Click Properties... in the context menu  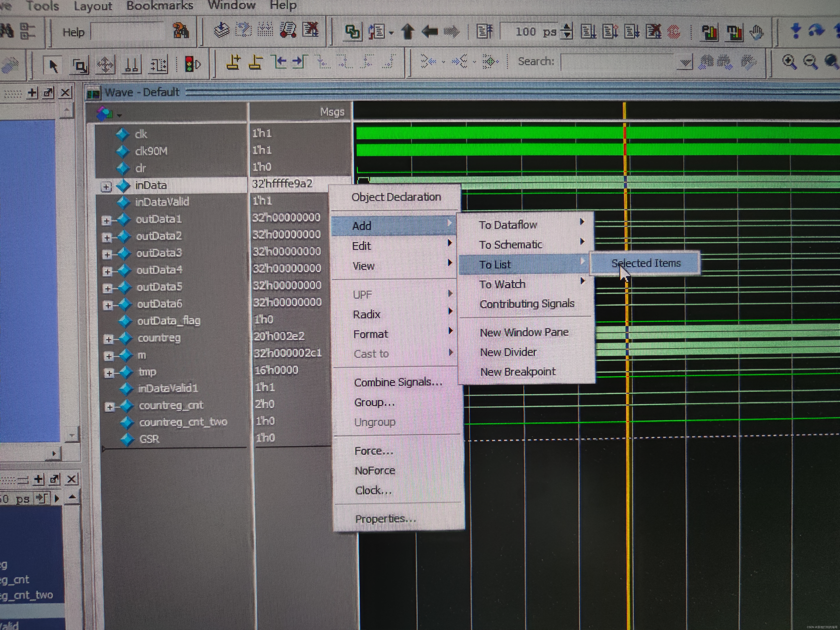[386, 519]
